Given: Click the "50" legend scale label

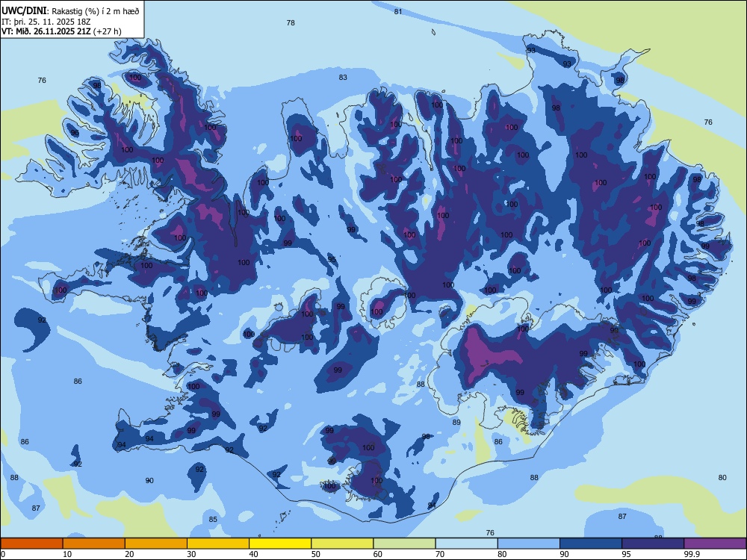Looking at the screenshot, I should point(315,554).
